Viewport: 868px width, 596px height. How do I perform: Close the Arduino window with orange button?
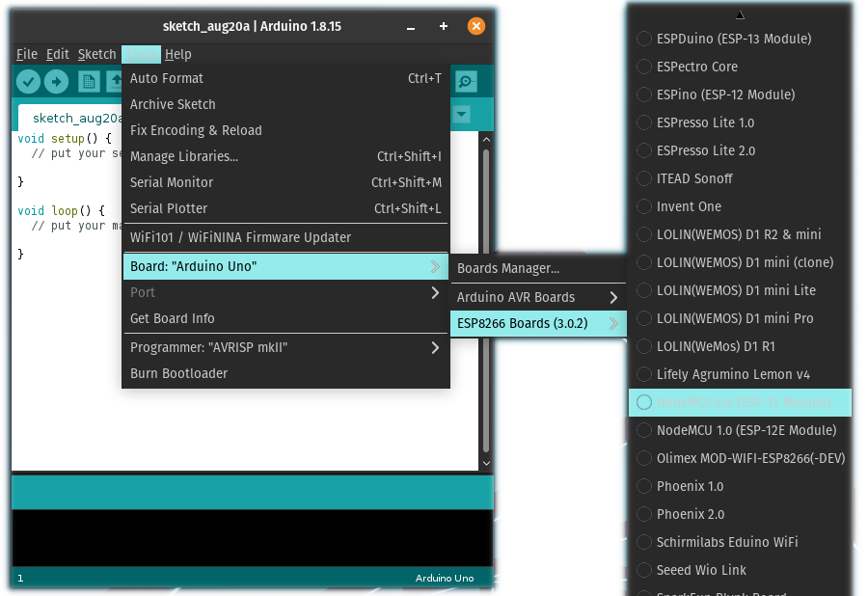pyautogui.click(x=476, y=26)
